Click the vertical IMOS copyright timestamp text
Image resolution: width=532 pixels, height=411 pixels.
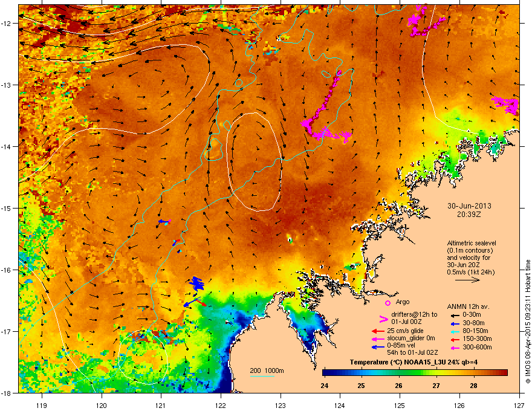[528, 322]
